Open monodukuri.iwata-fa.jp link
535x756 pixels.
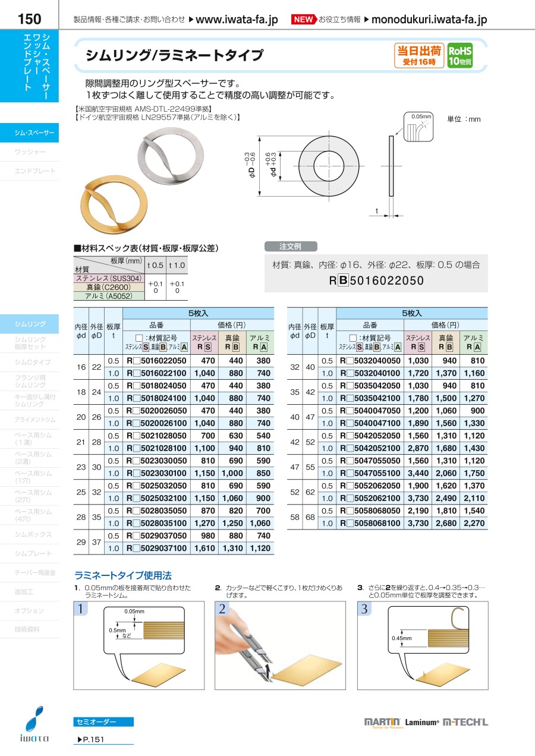[429, 20]
